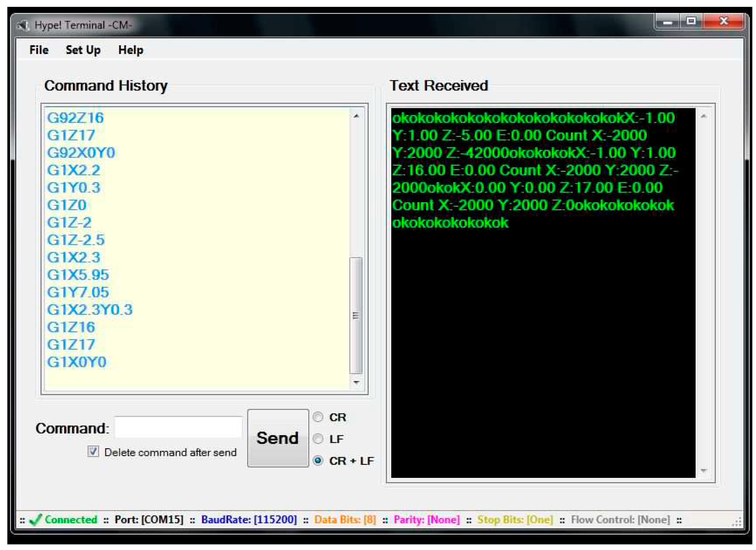Click the green Connected checkmark icon
This screenshot has height=550, width=756.
(x=35, y=520)
